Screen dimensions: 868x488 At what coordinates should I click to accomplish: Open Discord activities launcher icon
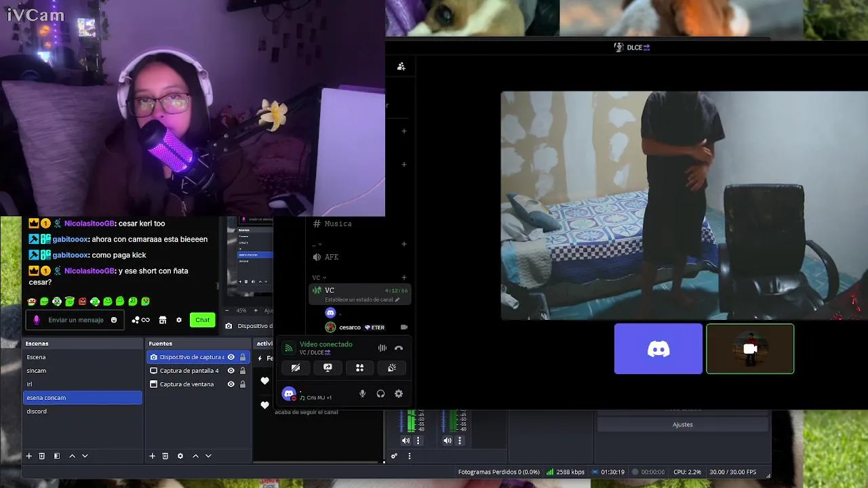click(x=360, y=367)
